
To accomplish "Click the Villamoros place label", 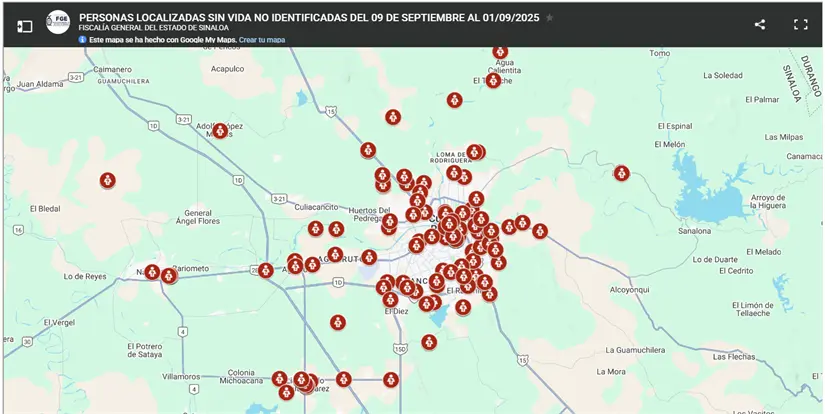I will 181,377.
